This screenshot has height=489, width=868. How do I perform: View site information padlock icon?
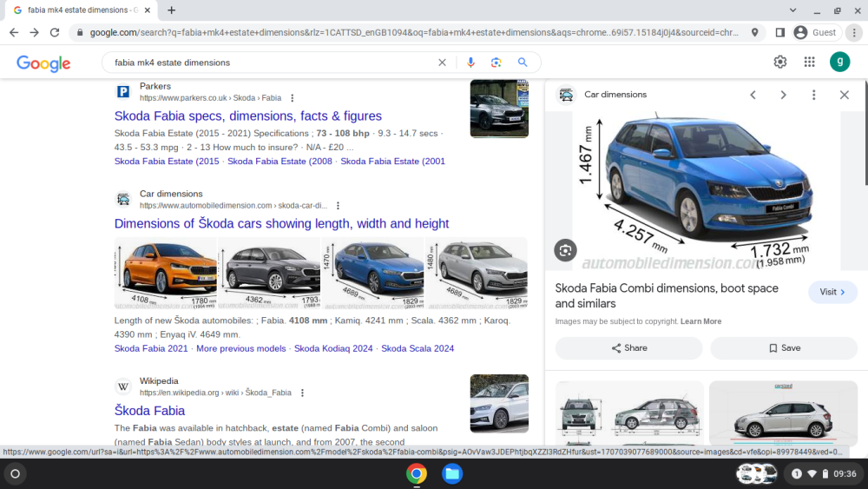coord(80,33)
